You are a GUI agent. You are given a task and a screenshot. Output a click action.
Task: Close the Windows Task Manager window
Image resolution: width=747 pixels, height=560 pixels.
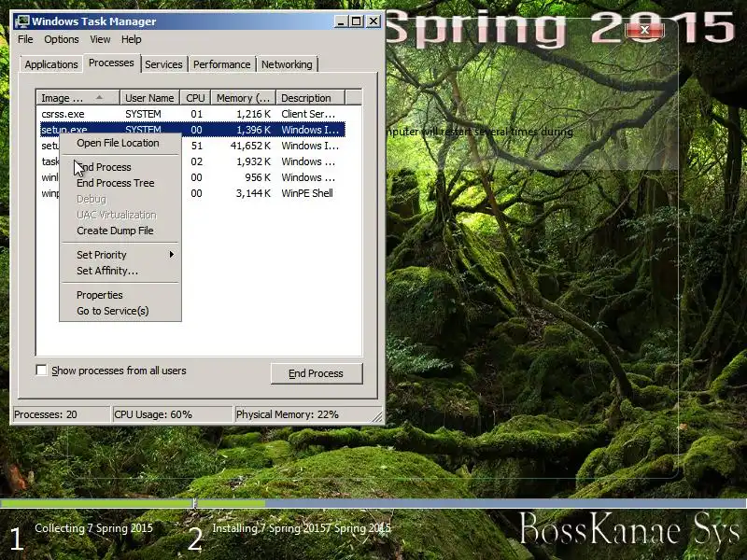coord(373,21)
